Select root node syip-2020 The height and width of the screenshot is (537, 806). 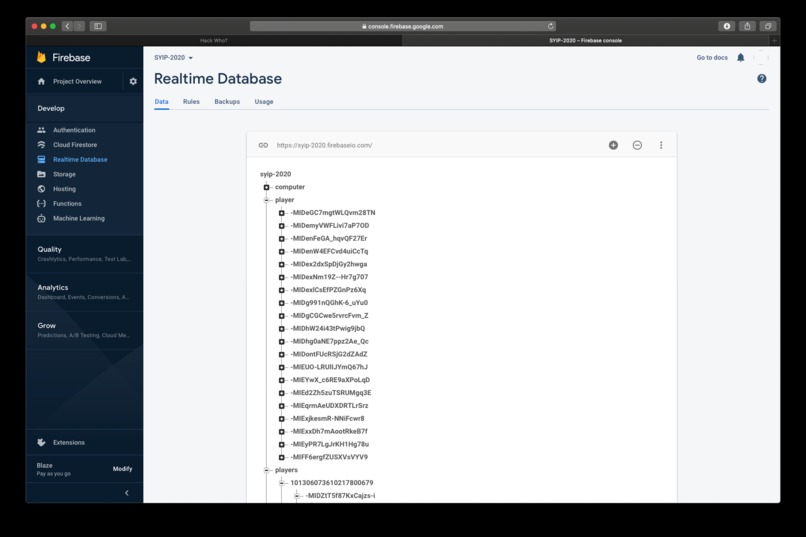[276, 174]
